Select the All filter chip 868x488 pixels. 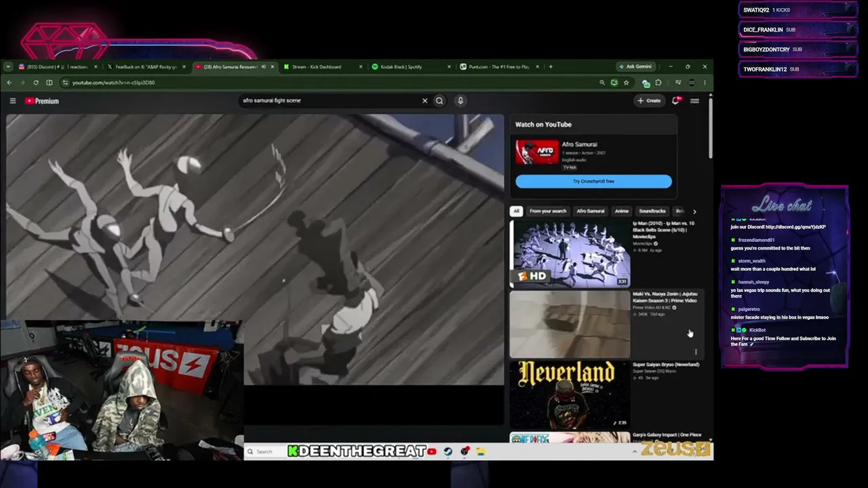point(516,211)
